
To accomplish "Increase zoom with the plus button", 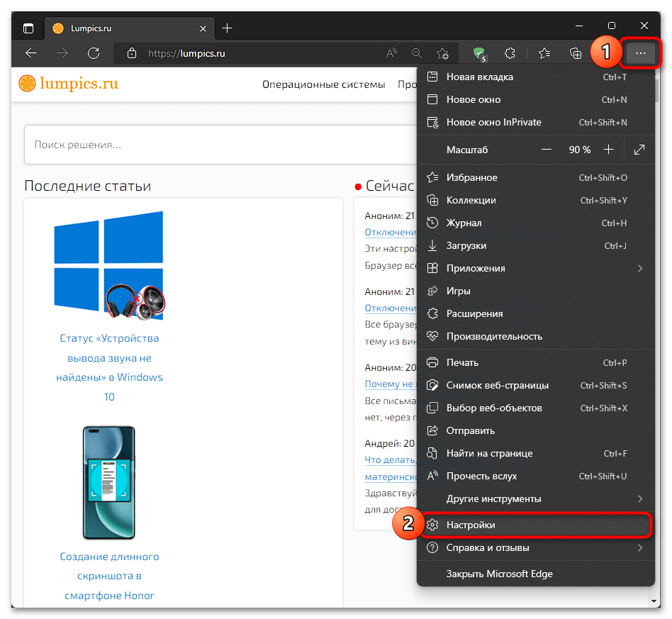I will tap(608, 150).
